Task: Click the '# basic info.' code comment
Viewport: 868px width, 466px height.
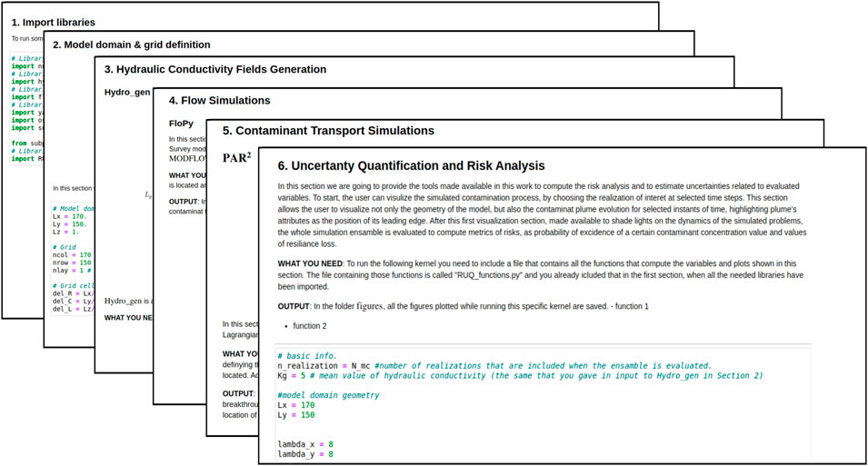Action: tap(307, 356)
